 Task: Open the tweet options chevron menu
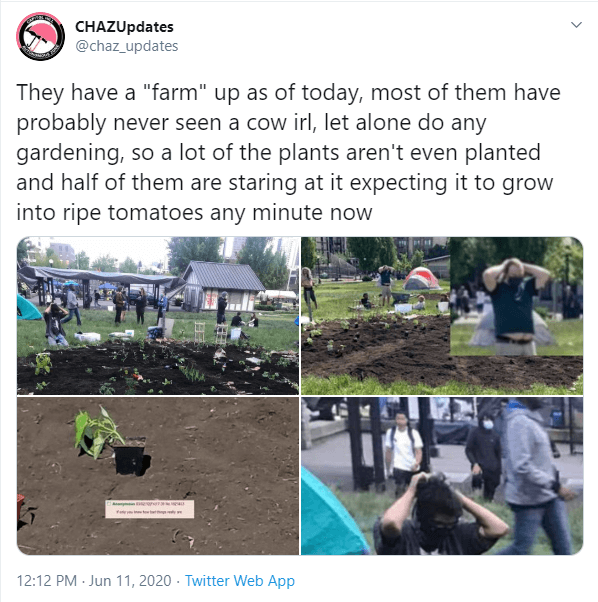(577, 25)
